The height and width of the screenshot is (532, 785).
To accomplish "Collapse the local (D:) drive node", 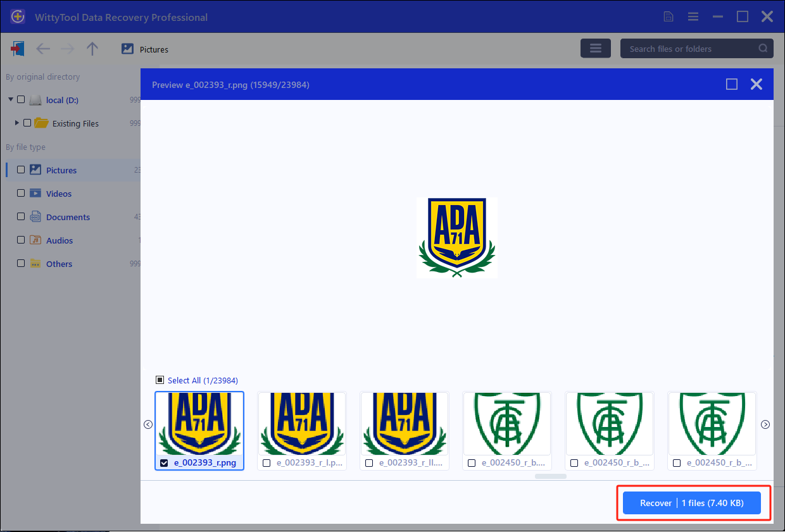I will [x=11, y=100].
